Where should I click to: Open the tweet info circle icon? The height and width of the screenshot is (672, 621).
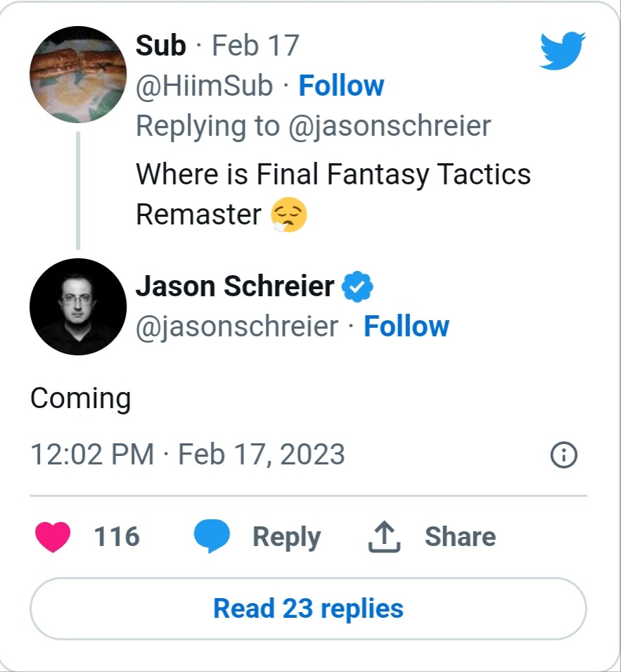tap(563, 455)
